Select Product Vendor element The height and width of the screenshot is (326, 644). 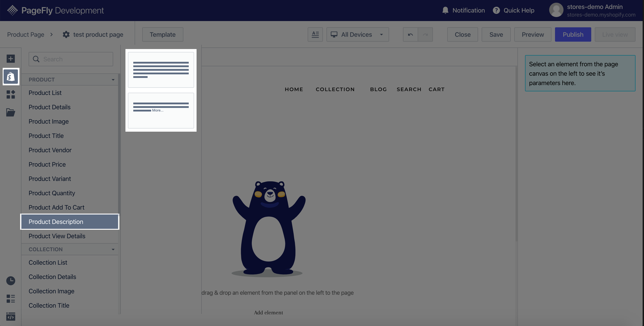click(70, 150)
